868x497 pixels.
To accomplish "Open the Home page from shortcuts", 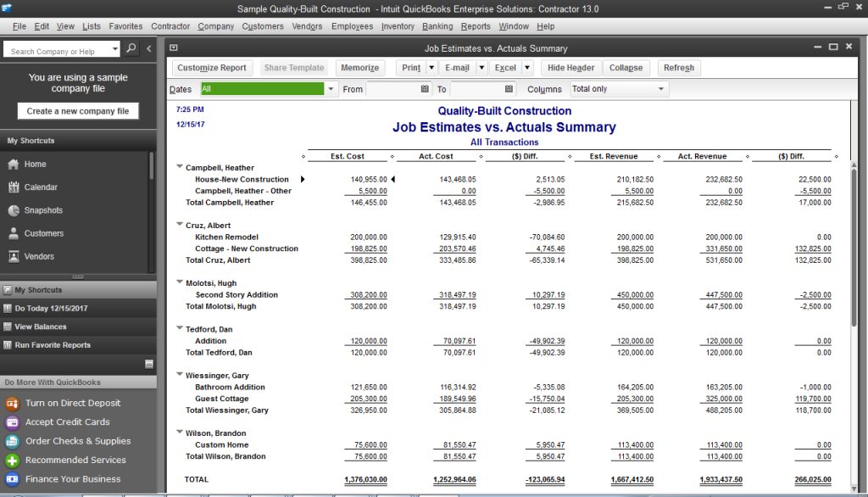I will [31, 164].
